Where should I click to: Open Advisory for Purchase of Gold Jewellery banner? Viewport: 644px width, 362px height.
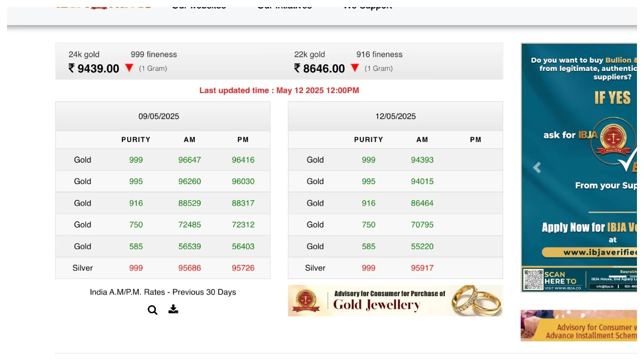pos(389,300)
